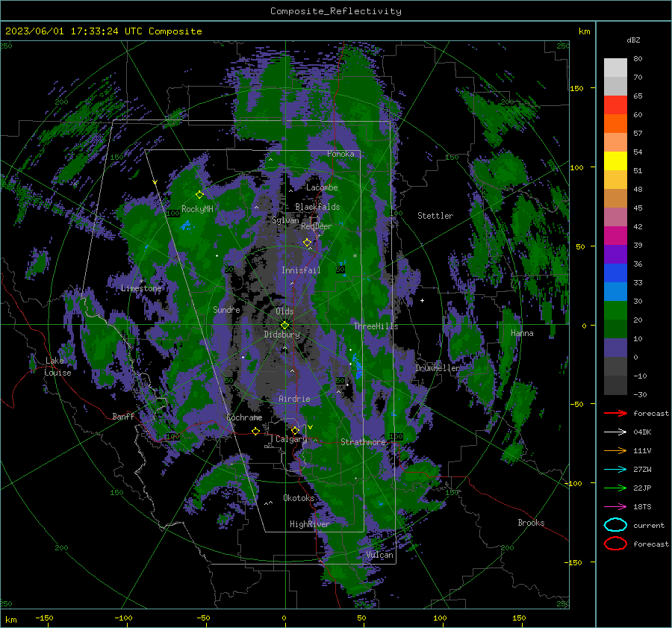
Task: Click the Strathmore city label
Action: pyautogui.click(x=363, y=442)
